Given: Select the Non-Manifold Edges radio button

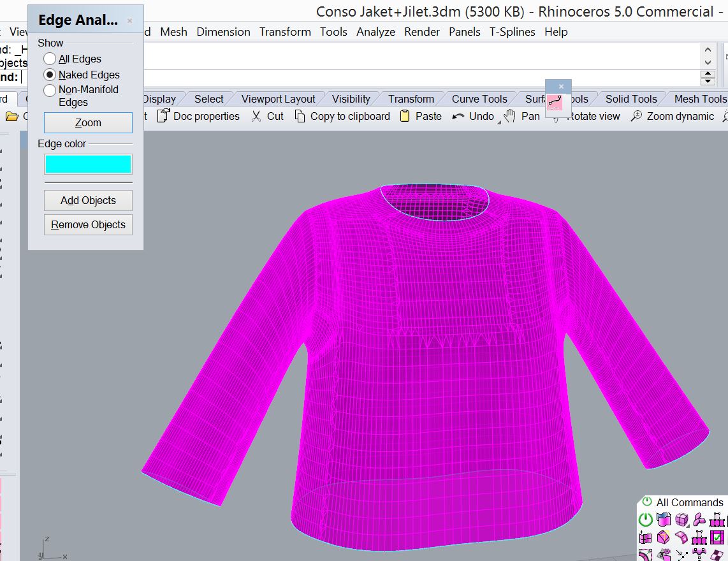Looking at the screenshot, I should point(50,90).
